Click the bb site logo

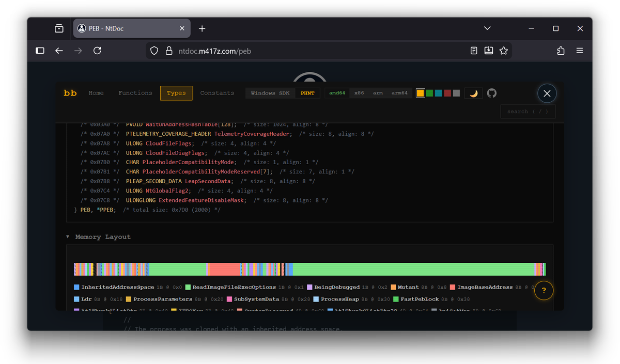[x=70, y=93]
